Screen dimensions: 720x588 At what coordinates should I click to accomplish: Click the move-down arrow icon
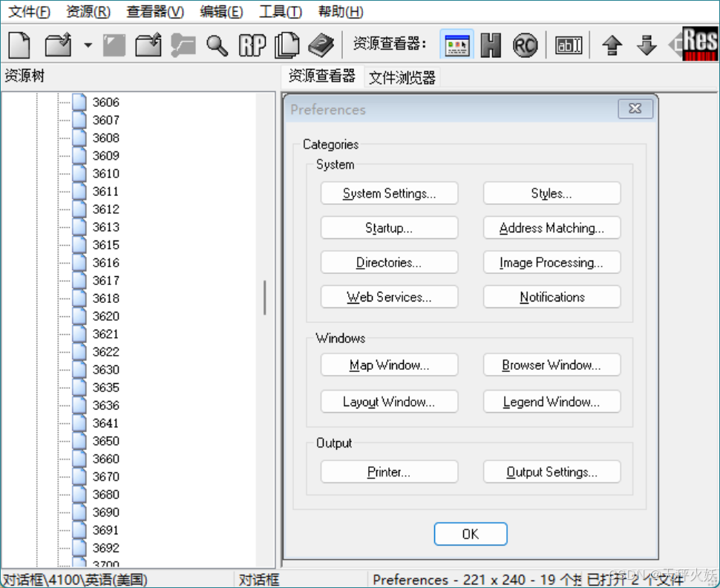tap(646, 45)
